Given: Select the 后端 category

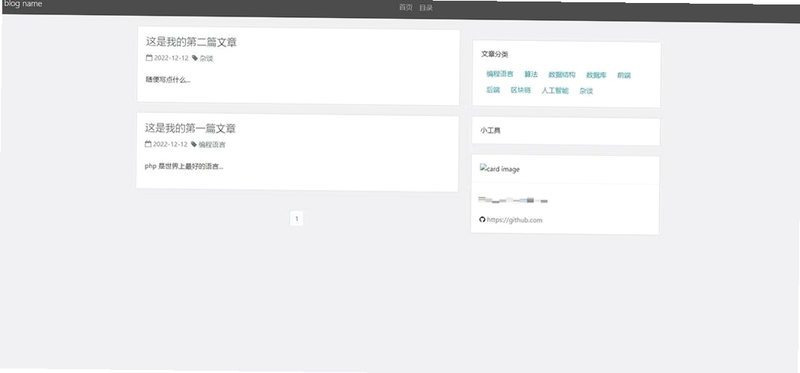Looking at the screenshot, I should click(493, 90).
